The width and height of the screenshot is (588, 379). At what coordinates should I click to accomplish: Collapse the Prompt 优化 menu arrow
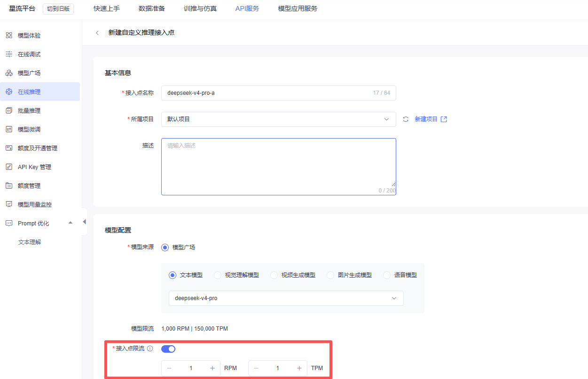click(x=71, y=223)
